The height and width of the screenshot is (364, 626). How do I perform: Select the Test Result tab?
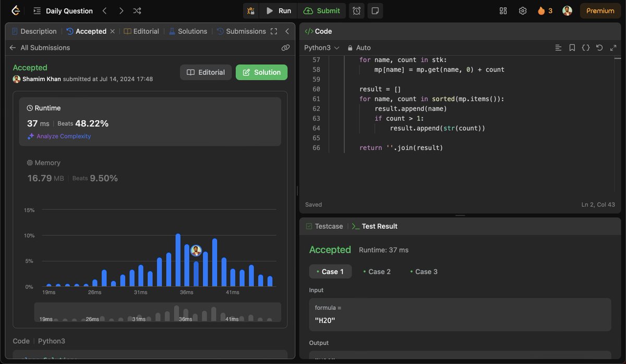[x=375, y=226]
